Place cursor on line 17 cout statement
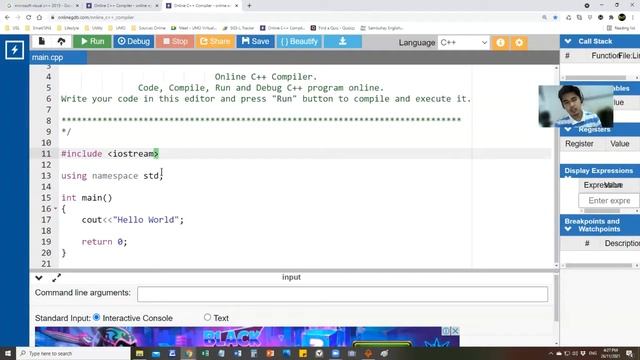 point(133,220)
